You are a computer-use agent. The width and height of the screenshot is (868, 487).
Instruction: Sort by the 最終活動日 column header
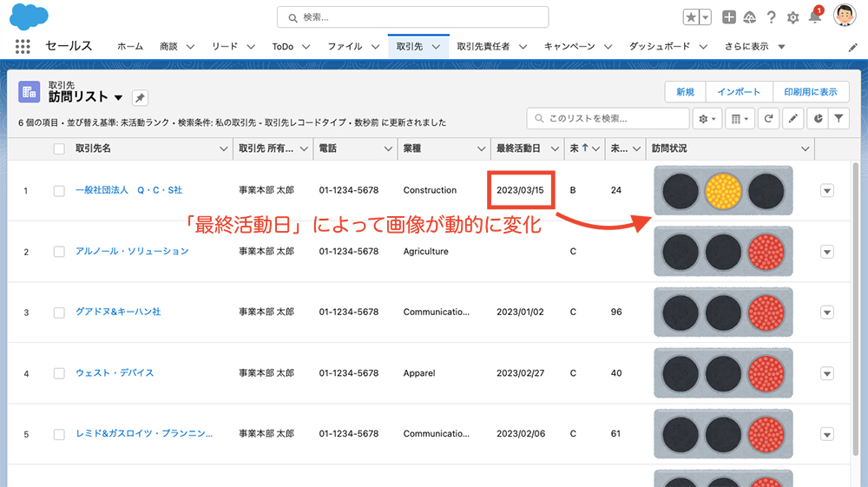coord(518,148)
